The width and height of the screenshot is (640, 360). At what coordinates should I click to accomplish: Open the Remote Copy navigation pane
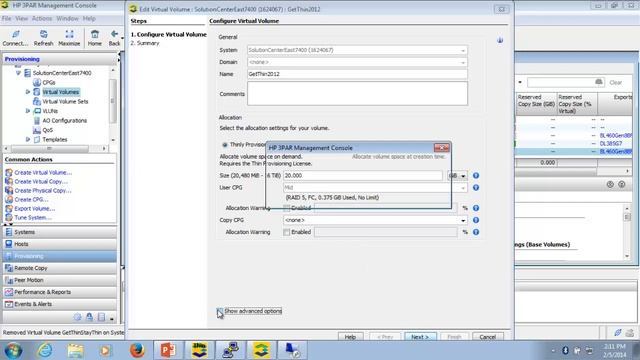click(60, 268)
